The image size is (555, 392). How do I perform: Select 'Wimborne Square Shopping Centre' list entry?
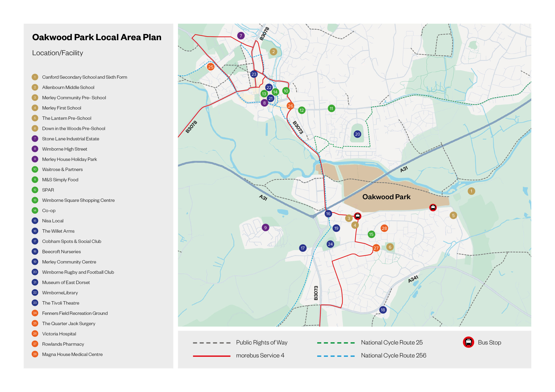click(78, 200)
